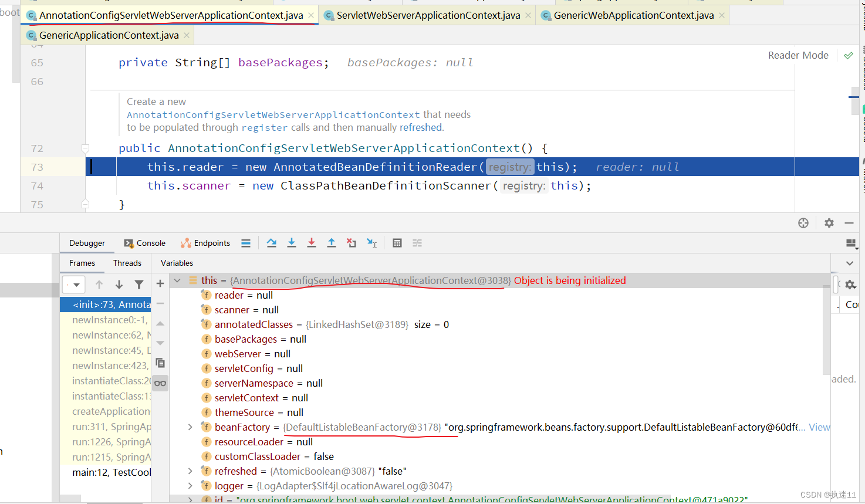This screenshot has width=865, height=504.
Task: Click move watch up triangle icon
Action: coord(160,323)
